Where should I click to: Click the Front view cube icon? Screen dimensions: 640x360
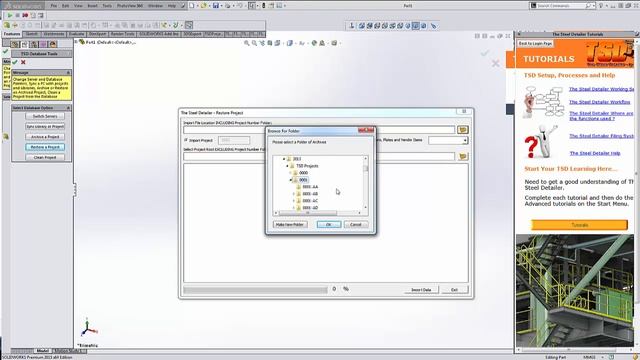(x=362, y=26)
